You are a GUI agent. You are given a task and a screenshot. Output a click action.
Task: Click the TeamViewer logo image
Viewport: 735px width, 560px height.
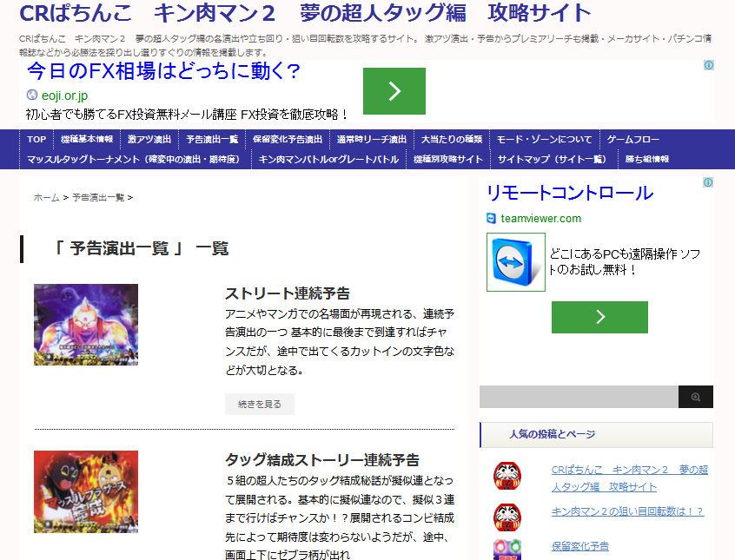click(x=515, y=262)
